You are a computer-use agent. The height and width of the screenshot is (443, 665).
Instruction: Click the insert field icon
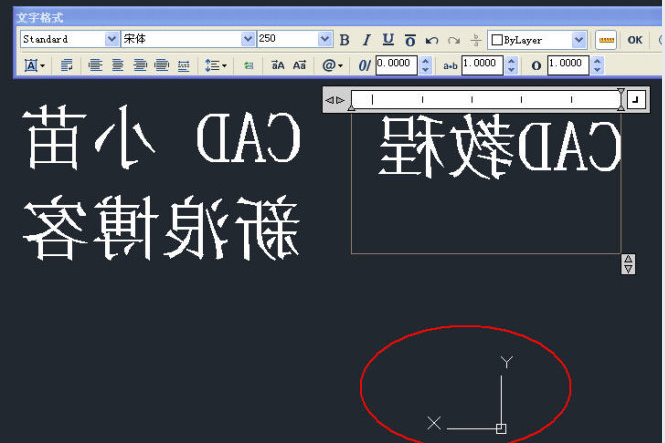tap(249, 65)
